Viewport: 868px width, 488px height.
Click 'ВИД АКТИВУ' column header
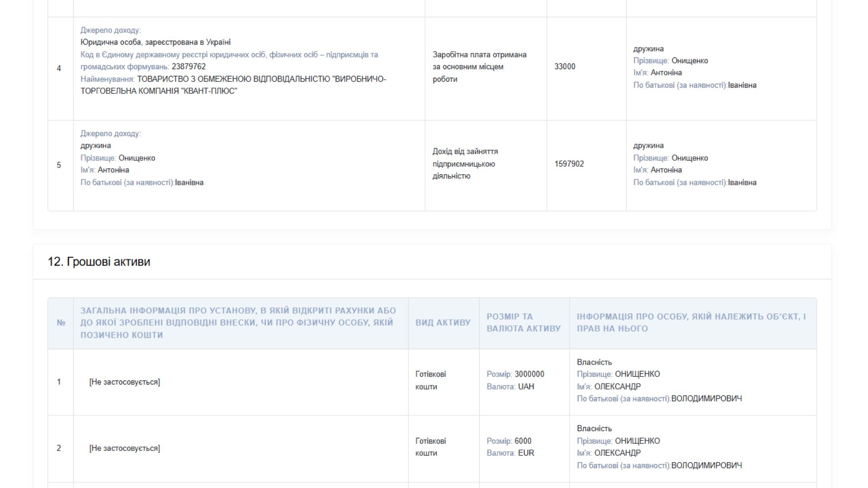[443, 323]
